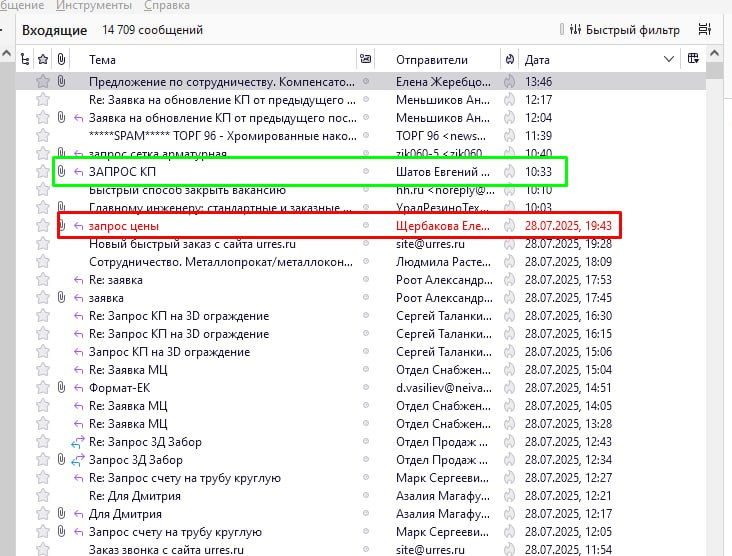Star the ЗАПРОС КП message
This screenshot has height=556, width=732.
coord(43,171)
